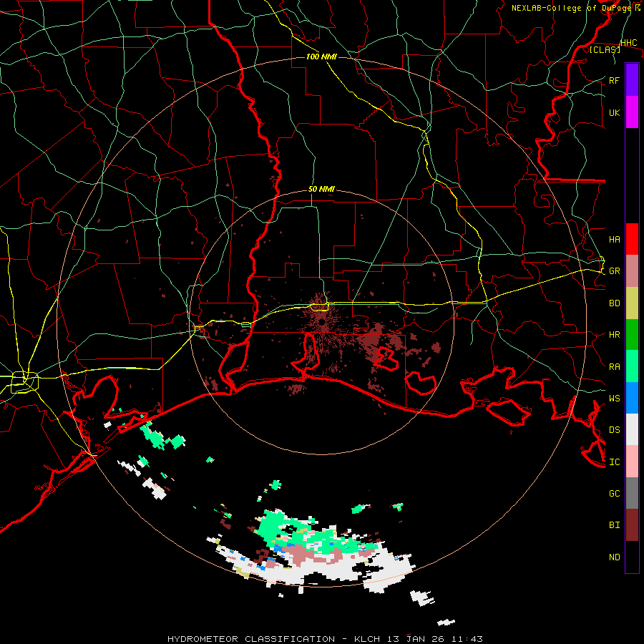The width and height of the screenshot is (644, 644).
Task: Select the GC ground clutter gray swatch
Action: [632, 493]
